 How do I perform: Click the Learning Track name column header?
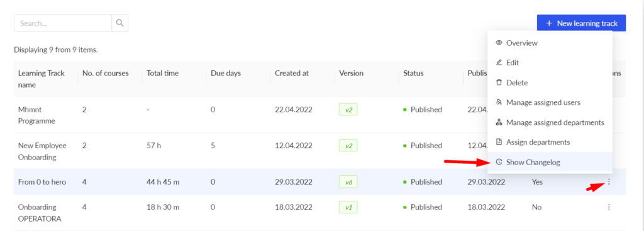coord(42,79)
